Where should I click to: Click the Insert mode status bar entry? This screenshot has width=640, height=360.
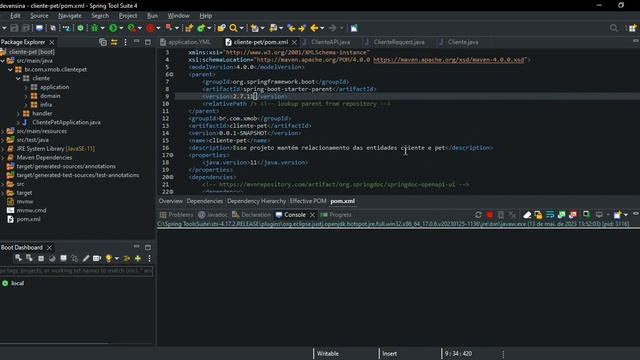389,353
